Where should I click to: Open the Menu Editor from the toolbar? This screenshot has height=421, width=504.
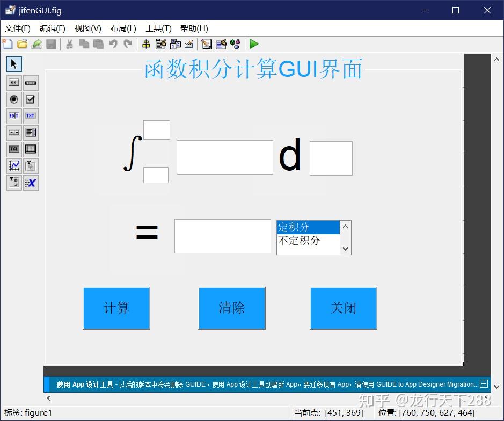pyautogui.click(x=160, y=44)
